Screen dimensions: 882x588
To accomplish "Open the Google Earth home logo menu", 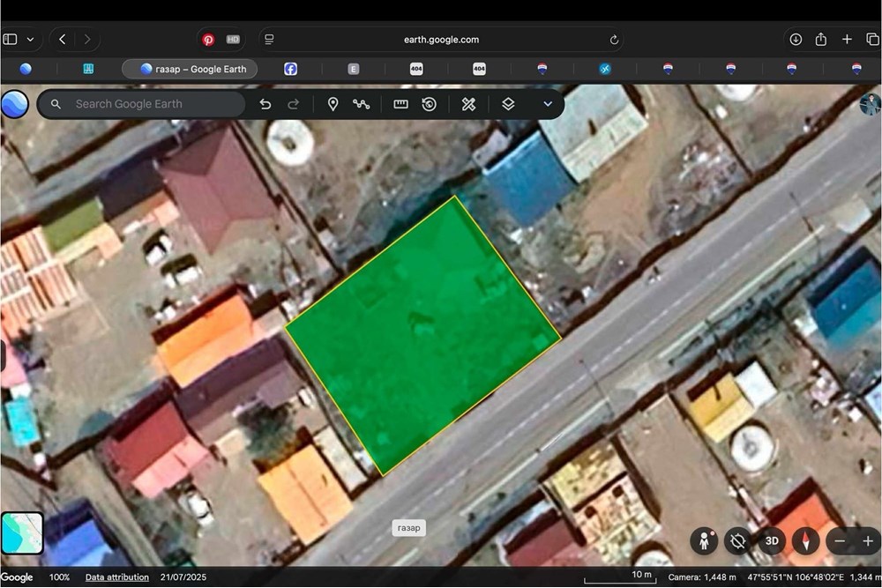I will point(15,104).
